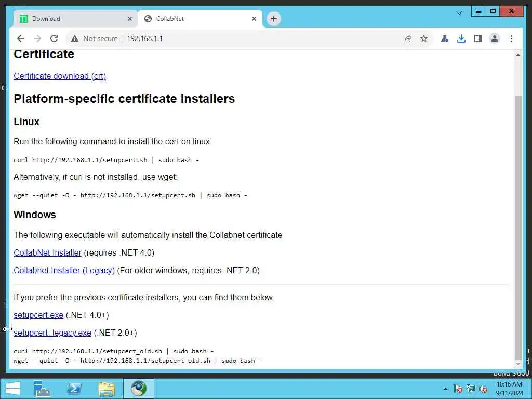The height and width of the screenshot is (399, 532).
Task: Close the CollabNet tab
Action: click(x=254, y=19)
